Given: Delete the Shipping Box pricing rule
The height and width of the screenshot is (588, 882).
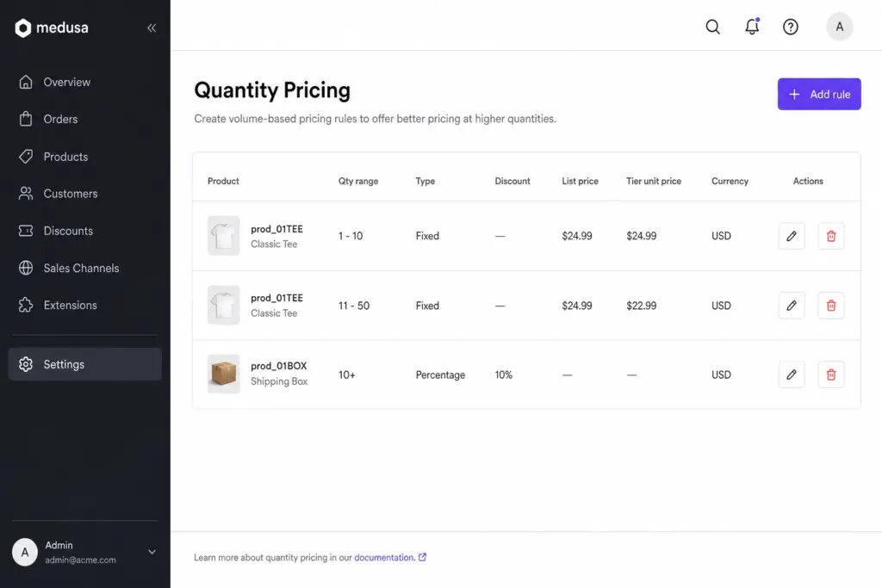Looking at the screenshot, I should (831, 374).
